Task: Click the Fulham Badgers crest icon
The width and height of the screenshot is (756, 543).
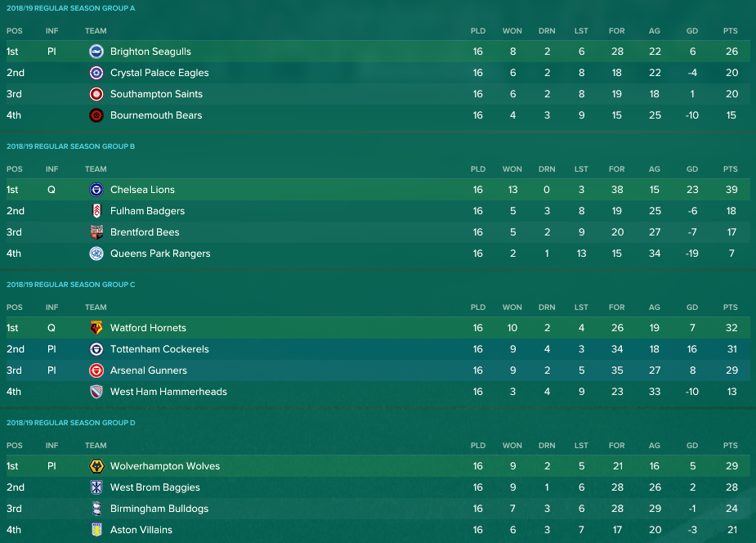Action: [96, 211]
